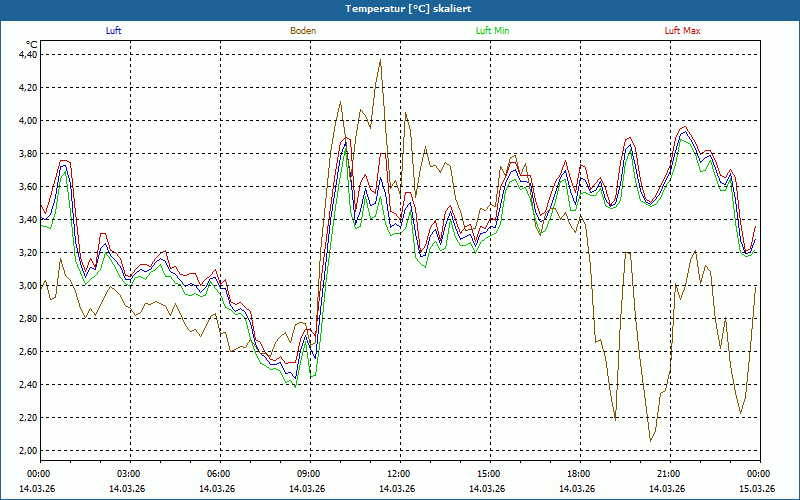
Task: Select the Luft Max legend entry
Action: 683,31
